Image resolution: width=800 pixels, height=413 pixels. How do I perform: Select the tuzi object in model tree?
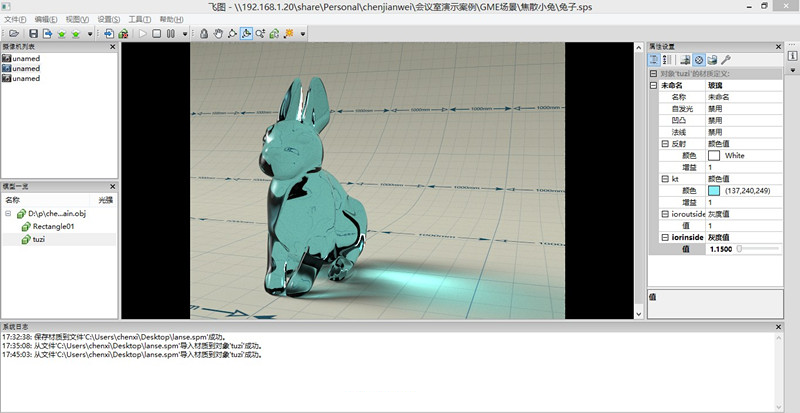pos(39,239)
